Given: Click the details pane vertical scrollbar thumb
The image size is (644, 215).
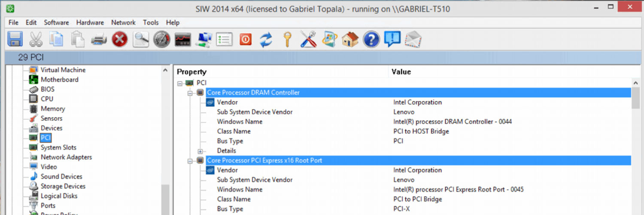Looking at the screenshot, I should (636, 98).
